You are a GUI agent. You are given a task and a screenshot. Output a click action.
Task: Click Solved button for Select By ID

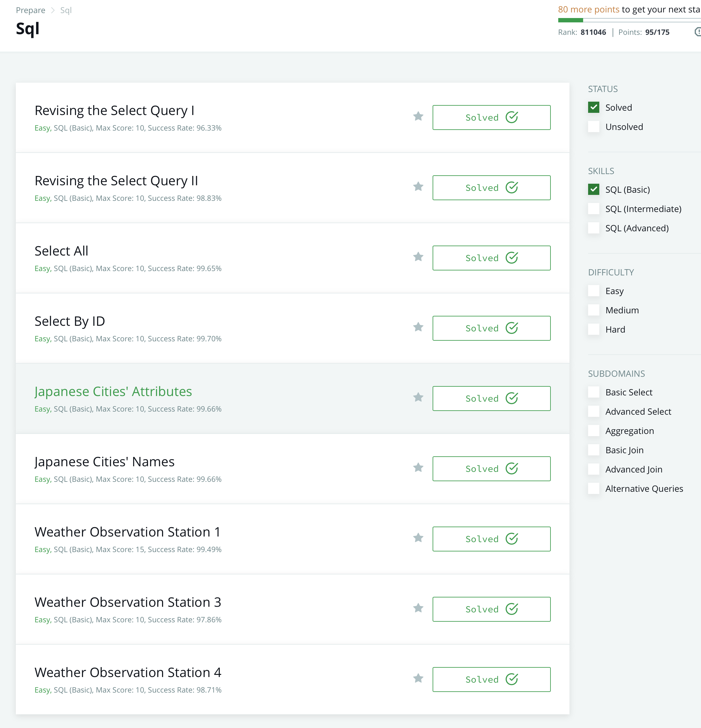coord(491,328)
